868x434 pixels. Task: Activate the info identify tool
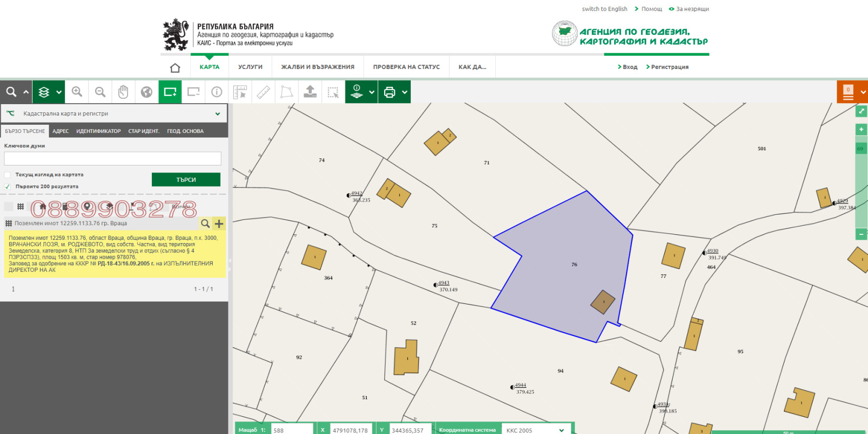coord(216,92)
